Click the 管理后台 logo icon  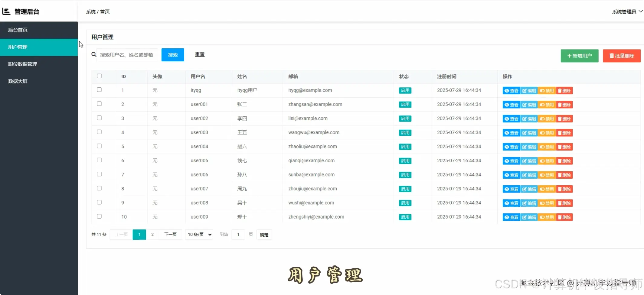[x=5, y=11]
